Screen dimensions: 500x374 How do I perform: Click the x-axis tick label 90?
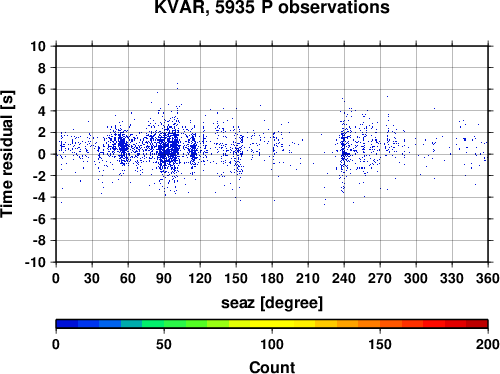[164, 278]
